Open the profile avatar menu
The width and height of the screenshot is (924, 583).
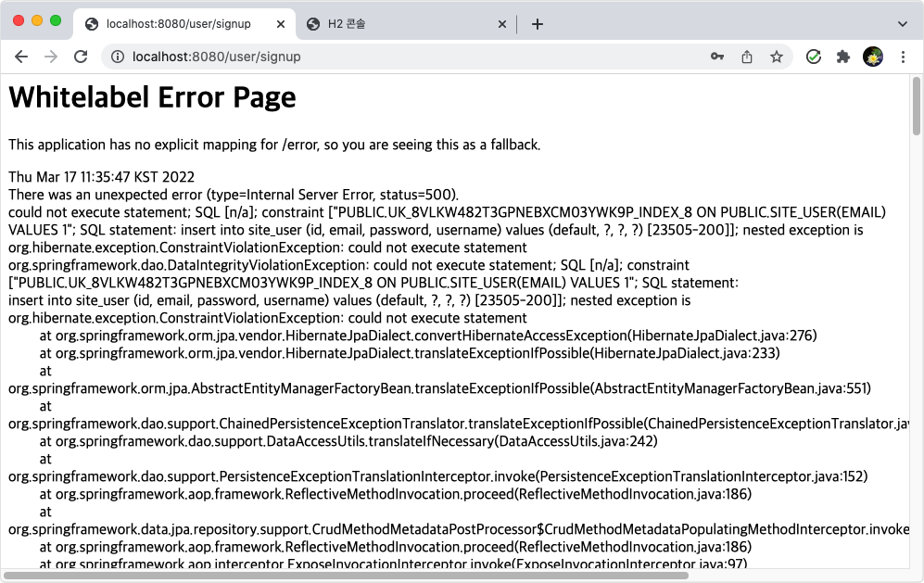point(873,57)
